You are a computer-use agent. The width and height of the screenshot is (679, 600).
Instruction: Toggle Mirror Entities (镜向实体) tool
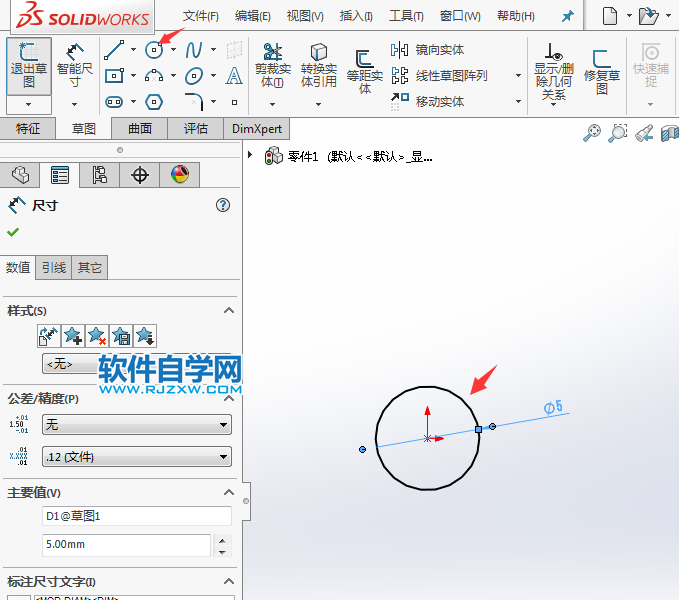(x=428, y=50)
